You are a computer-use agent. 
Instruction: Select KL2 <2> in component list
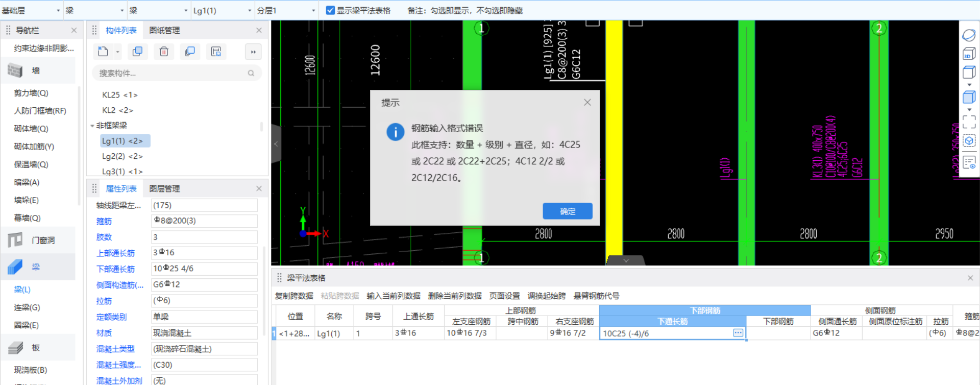coord(117,110)
